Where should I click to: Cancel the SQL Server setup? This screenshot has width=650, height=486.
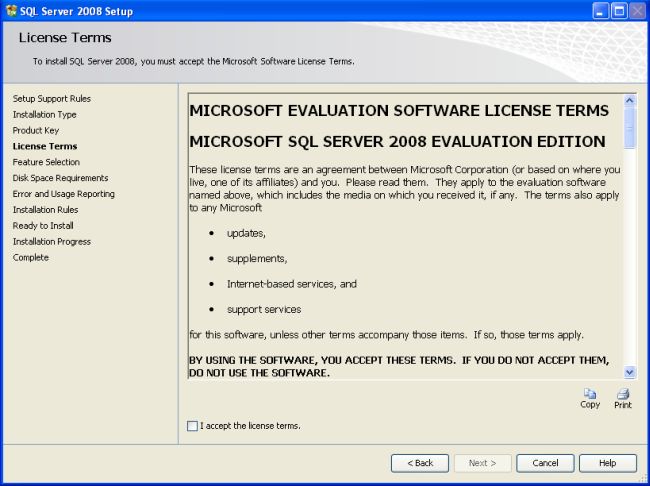(x=545, y=463)
